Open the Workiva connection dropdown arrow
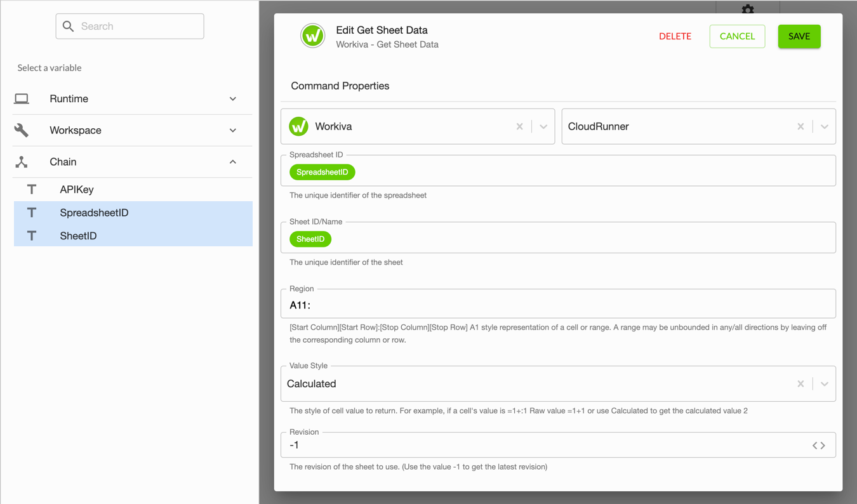Screen dimensions: 857x504 (x=543, y=126)
